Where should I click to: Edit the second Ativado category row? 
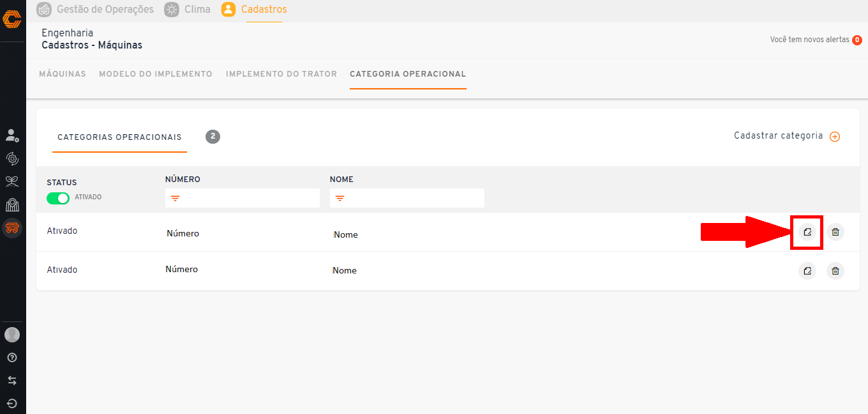coord(807,271)
